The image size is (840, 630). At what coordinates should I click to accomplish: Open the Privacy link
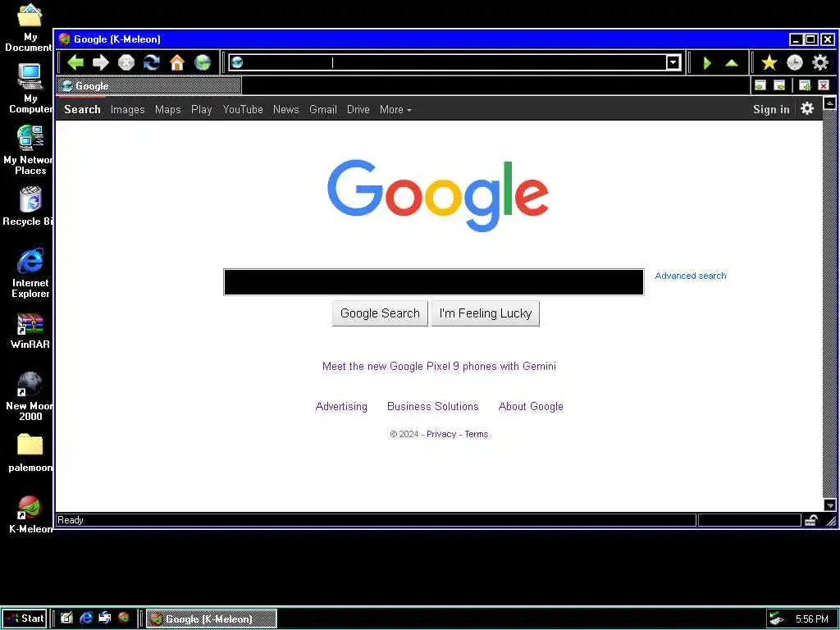click(x=441, y=434)
